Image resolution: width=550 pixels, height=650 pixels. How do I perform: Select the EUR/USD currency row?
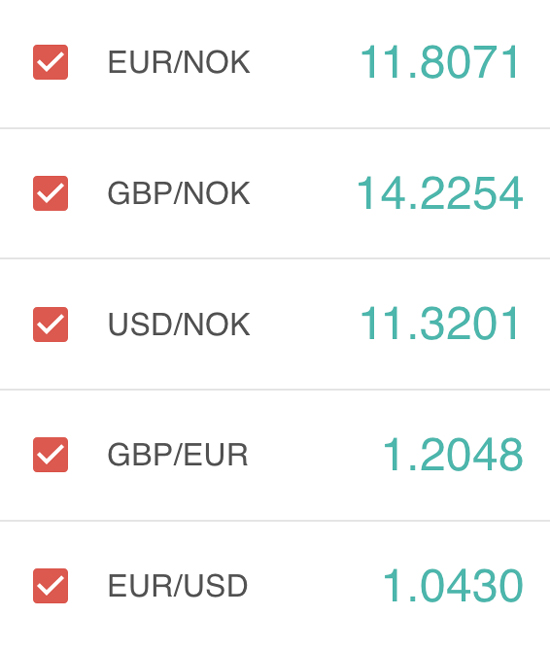point(275,585)
